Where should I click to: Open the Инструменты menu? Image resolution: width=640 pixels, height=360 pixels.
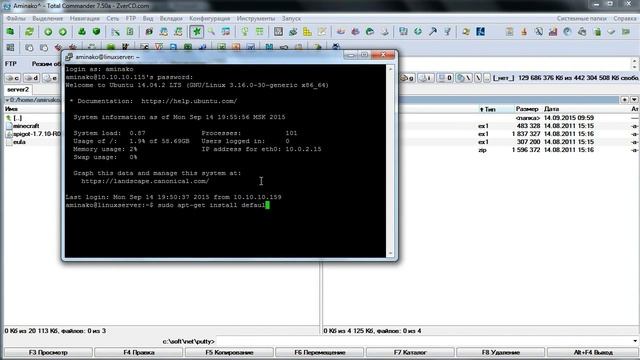[x=256, y=18]
